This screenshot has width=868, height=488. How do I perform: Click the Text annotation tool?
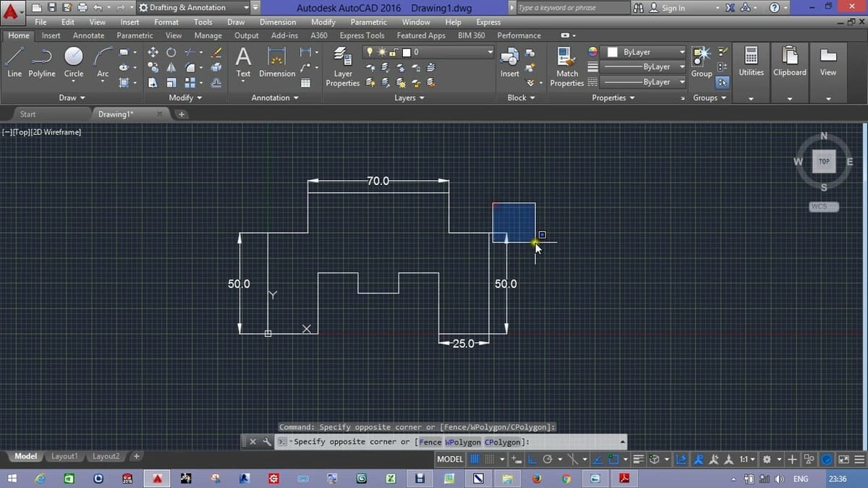[243, 62]
